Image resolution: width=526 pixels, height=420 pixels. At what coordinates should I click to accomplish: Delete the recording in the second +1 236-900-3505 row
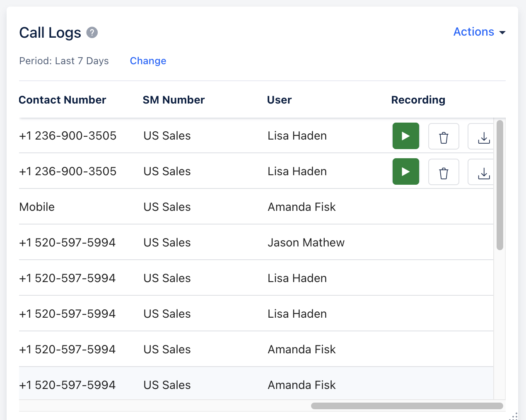(x=444, y=172)
